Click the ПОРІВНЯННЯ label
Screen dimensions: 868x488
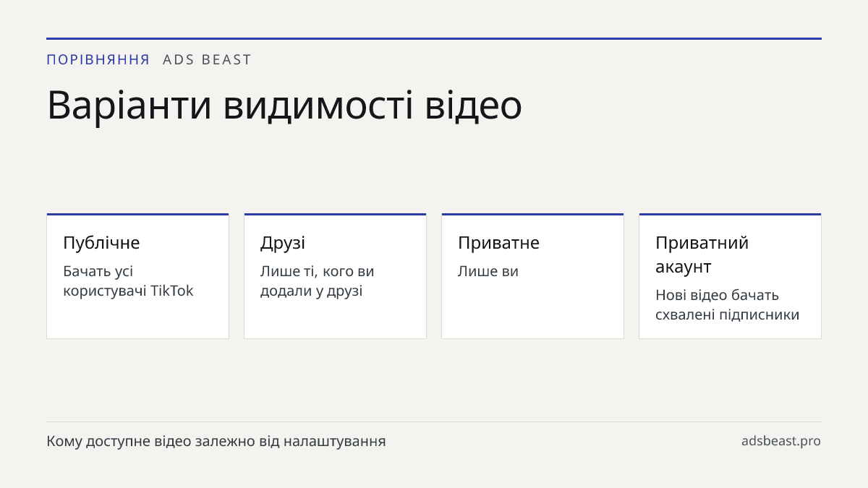point(98,60)
